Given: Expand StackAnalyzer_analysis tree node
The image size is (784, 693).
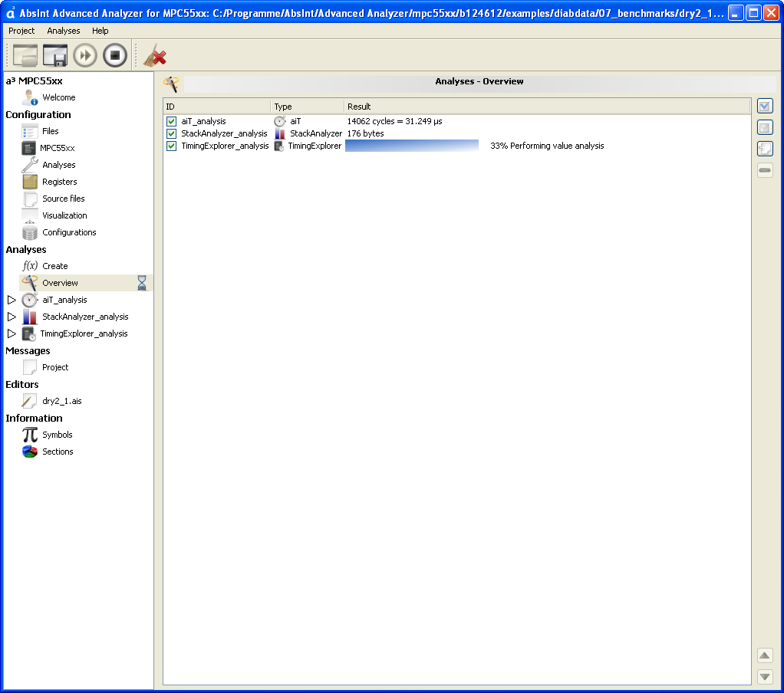Looking at the screenshot, I should [12, 317].
